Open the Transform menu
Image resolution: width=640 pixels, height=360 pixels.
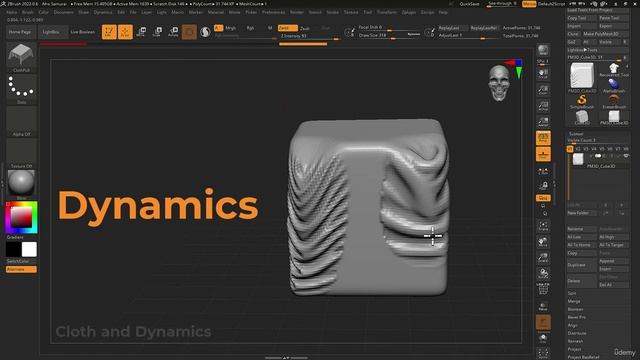coord(387,12)
